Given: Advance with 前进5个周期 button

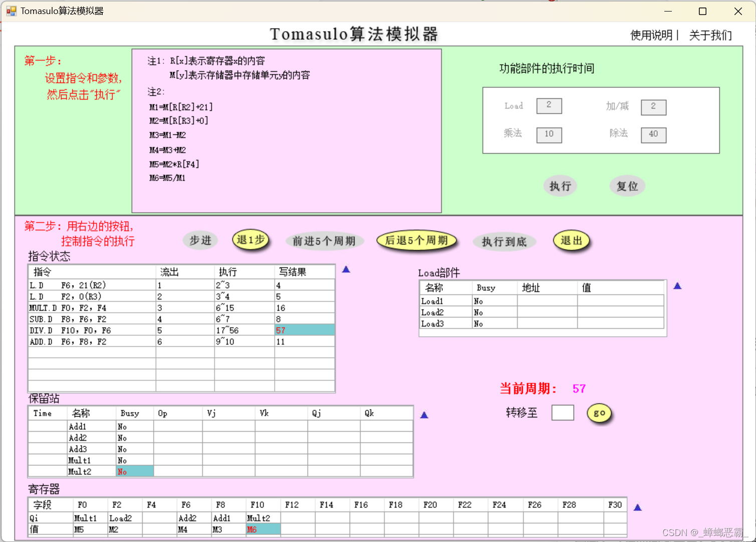Looking at the screenshot, I should pyautogui.click(x=324, y=241).
